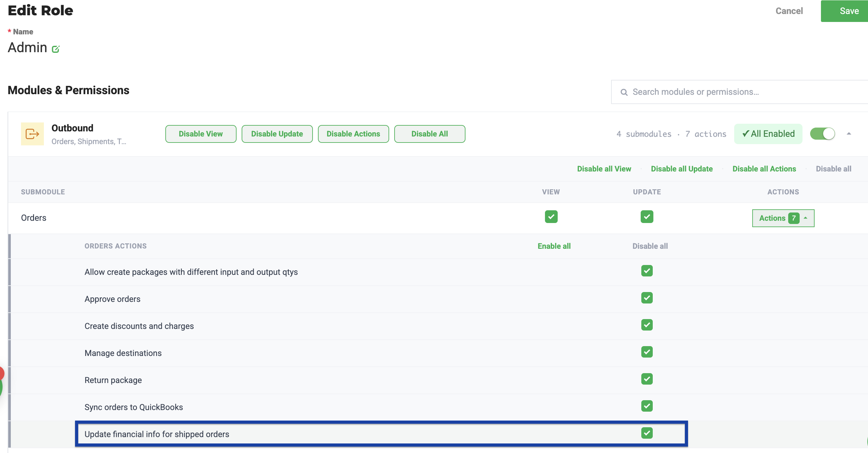Collapse the Outbound module panel arrow

coord(849,134)
